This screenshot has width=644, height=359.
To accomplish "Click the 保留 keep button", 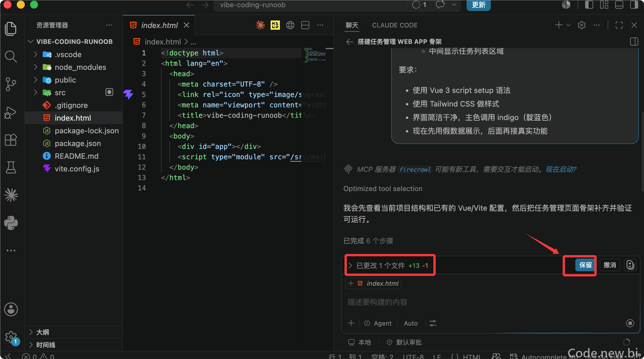I will coord(585,265).
